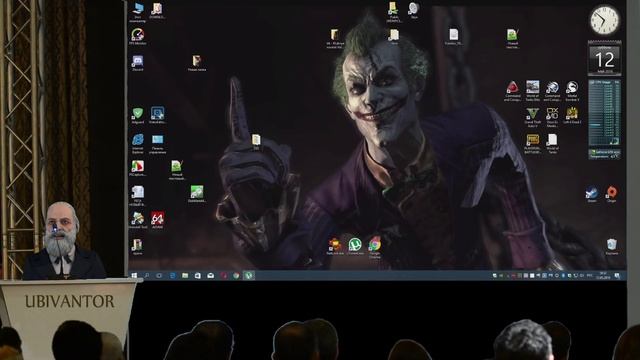Click the taskbar search magnifier
The width and height of the screenshot is (640, 360).
147,276
